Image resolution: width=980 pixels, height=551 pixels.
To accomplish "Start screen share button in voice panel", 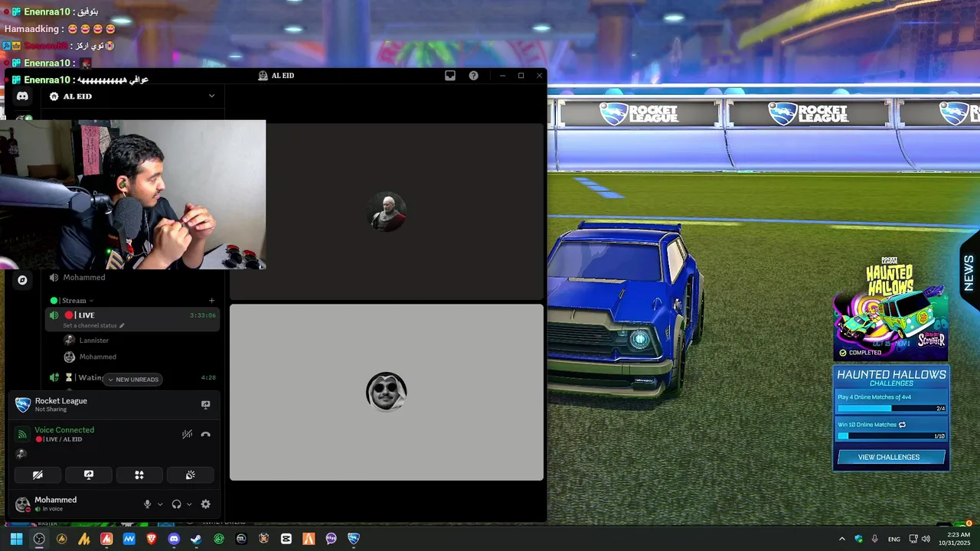I will coord(89,475).
